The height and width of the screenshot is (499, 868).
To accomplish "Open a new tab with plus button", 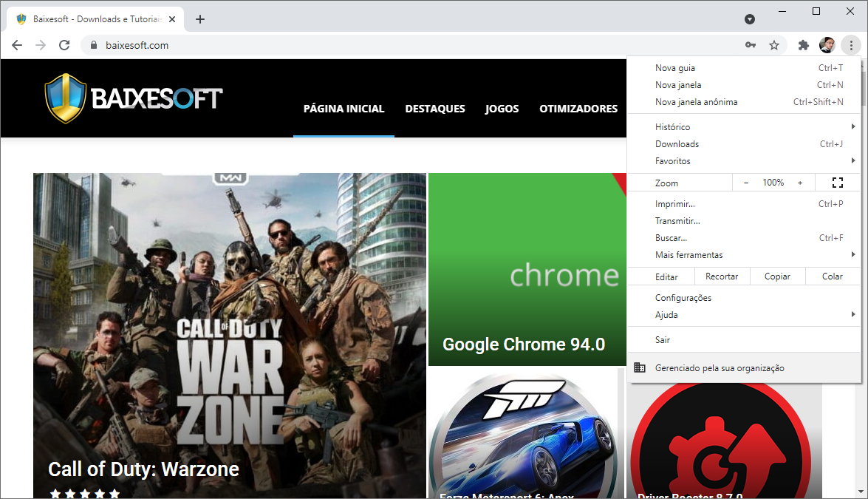I will [x=200, y=19].
